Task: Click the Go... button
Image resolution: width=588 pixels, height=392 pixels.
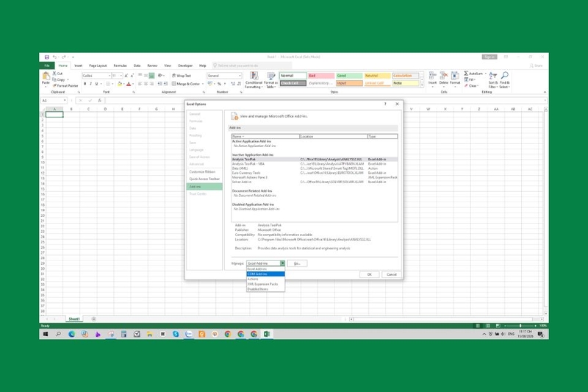Action: [x=298, y=263]
